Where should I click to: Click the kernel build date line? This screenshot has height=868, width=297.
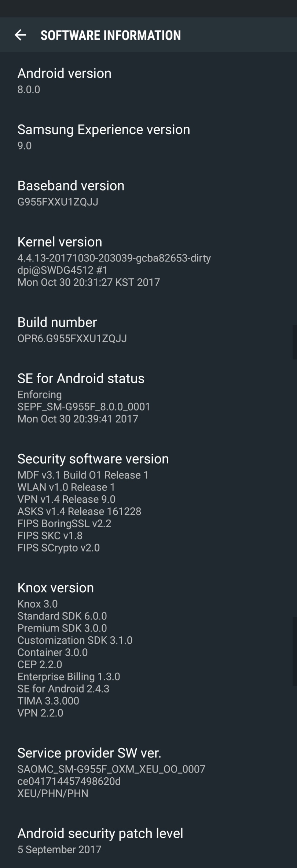89,282
